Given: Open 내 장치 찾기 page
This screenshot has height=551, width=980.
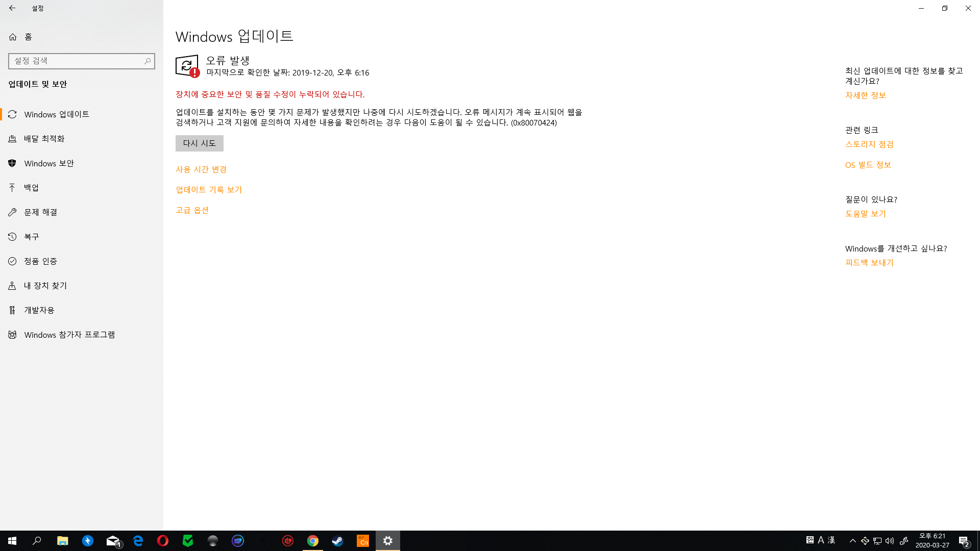Looking at the screenshot, I should click(x=45, y=286).
